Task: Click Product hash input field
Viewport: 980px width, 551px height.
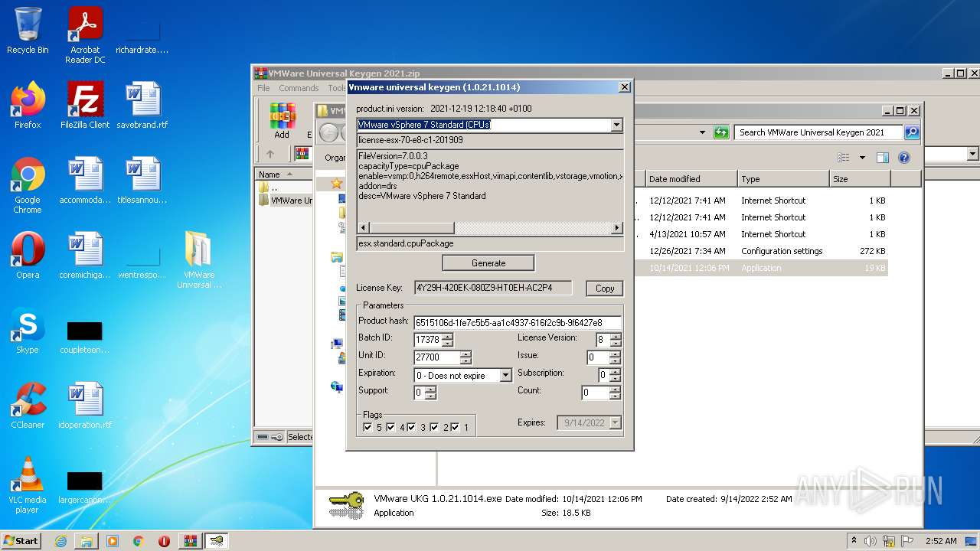Action: pos(518,323)
